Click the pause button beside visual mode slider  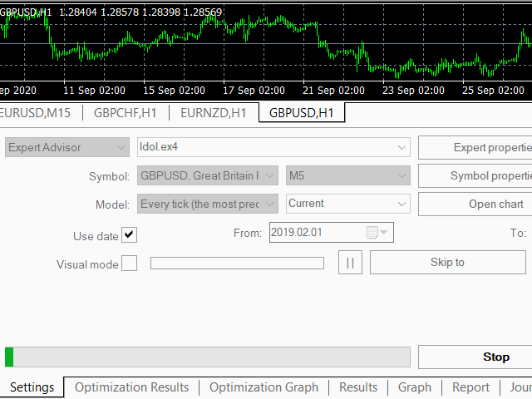pos(350,263)
